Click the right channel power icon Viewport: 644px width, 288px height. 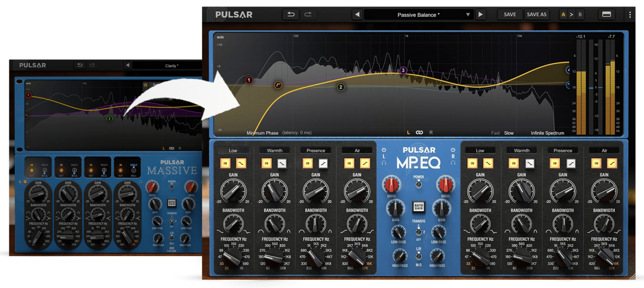tap(453, 150)
